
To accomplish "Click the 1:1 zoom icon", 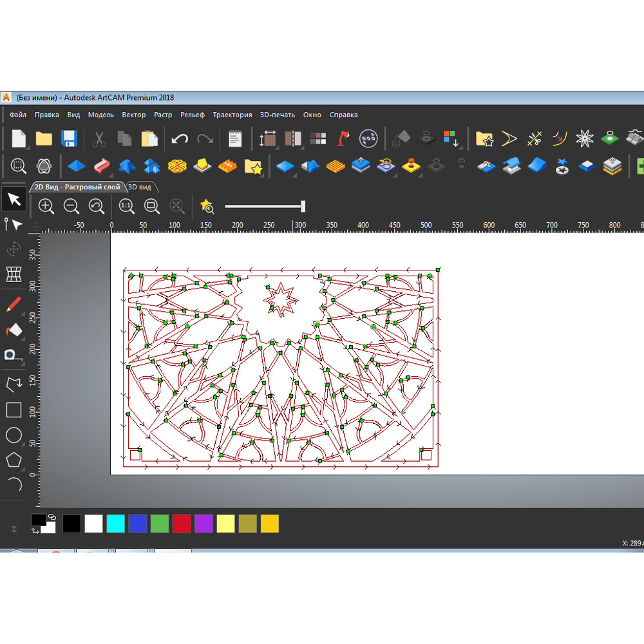I will pyautogui.click(x=126, y=206).
